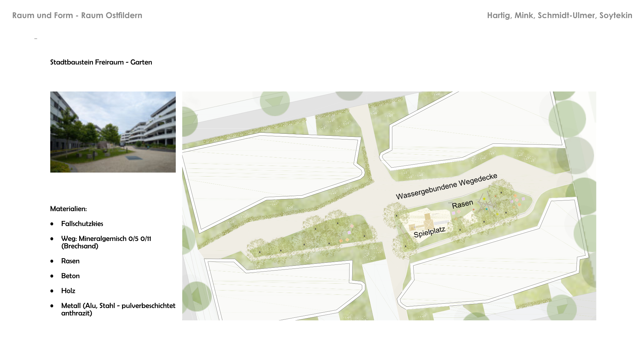The width and height of the screenshot is (644, 362).
Task: Expand the Stadtbaustein Freiraum - Garten heading
Action: (x=101, y=62)
